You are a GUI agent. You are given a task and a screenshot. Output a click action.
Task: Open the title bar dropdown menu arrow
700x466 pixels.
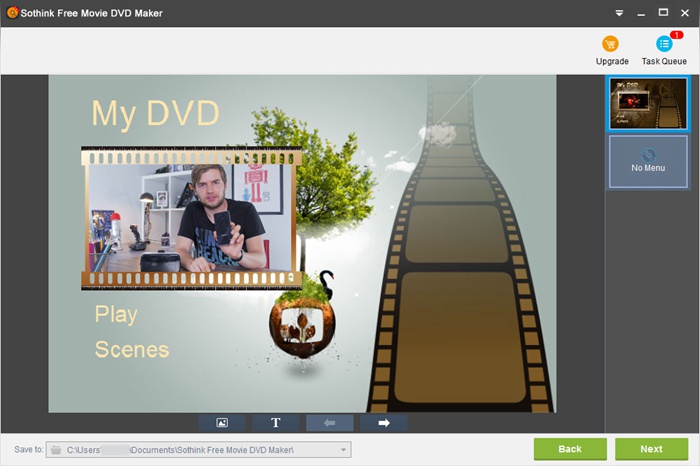pos(619,13)
